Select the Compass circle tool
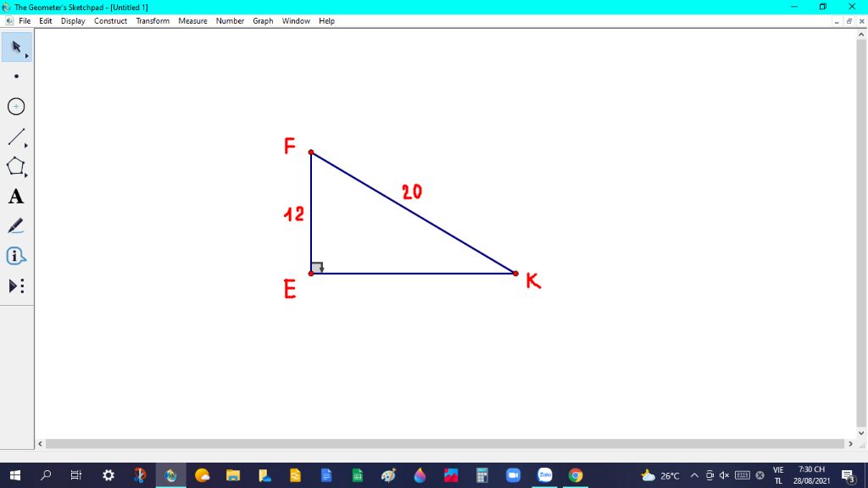Viewport: 868px width, 488px height. [x=17, y=106]
